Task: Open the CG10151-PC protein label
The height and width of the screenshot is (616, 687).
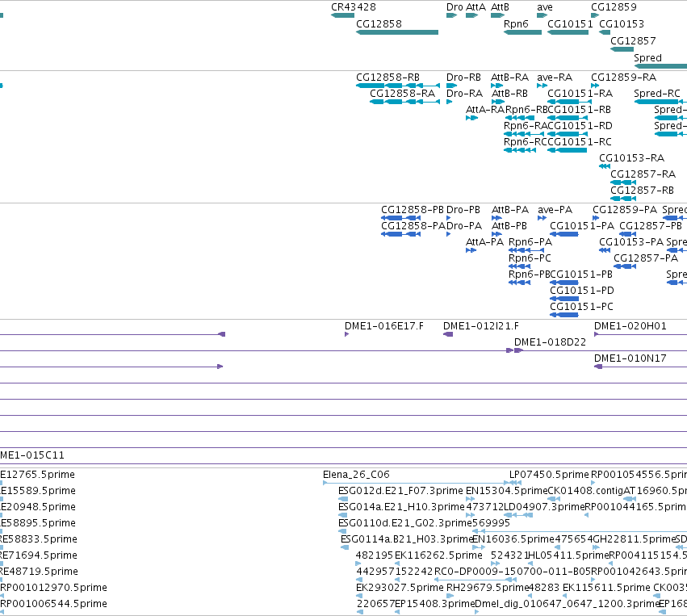Action: coord(581,307)
